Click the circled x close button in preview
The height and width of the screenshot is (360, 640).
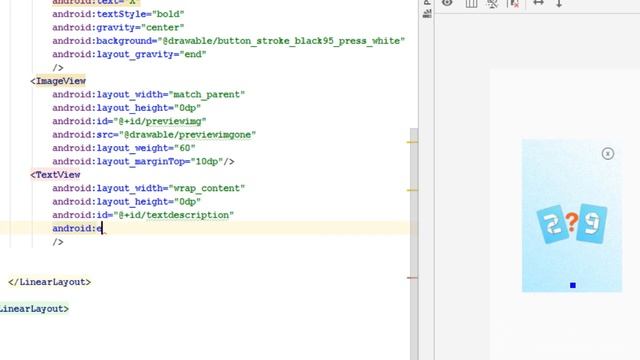tap(607, 153)
